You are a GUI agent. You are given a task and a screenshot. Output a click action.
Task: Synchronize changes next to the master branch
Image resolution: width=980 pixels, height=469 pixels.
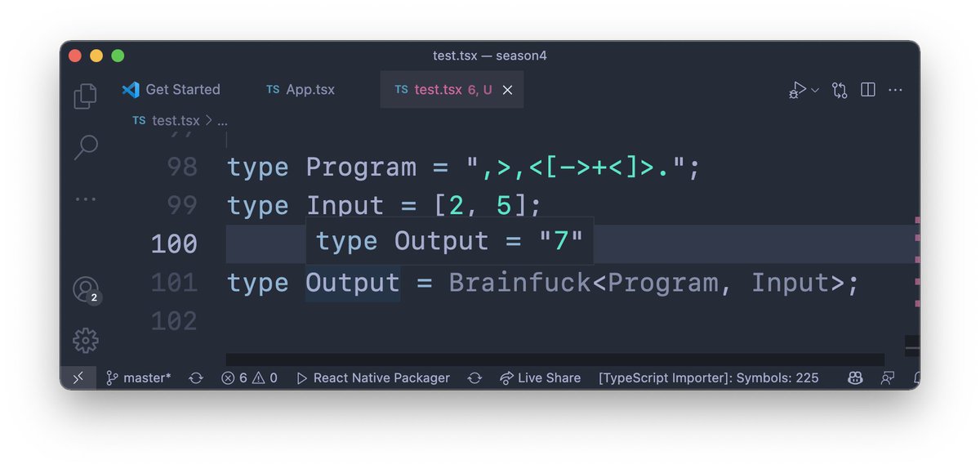tap(196, 377)
